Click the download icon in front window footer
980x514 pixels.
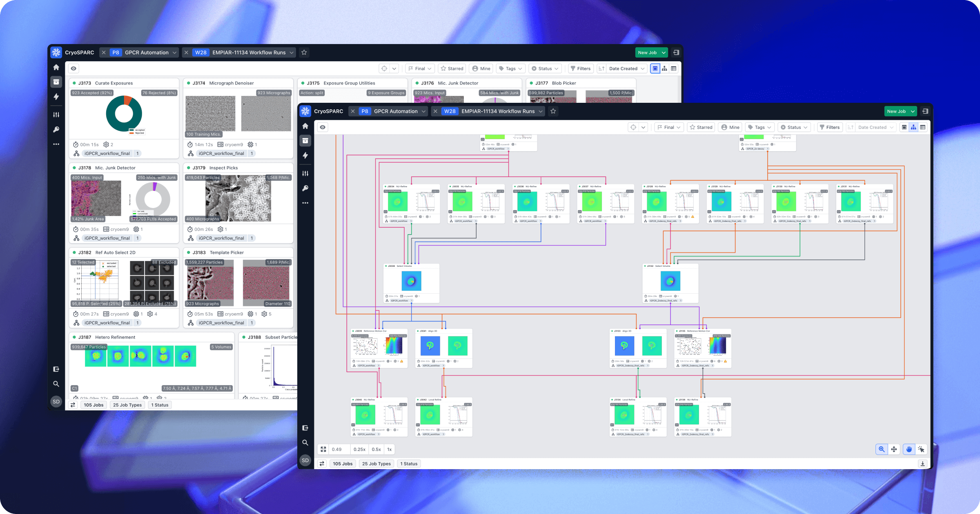922,463
